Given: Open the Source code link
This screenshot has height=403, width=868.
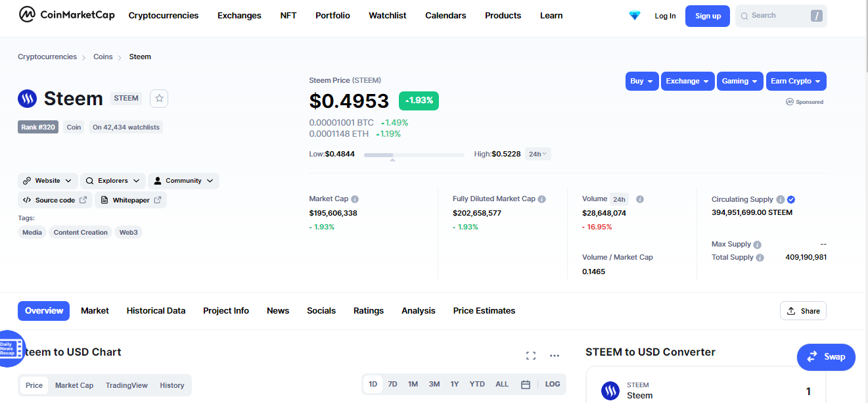Looking at the screenshot, I should click(55, 200).
